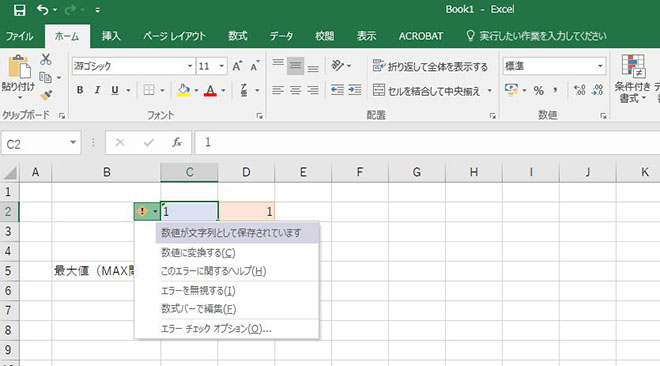The image size is (660, 366).
Task: Click the Save icon in quick access toolbar
Action: click(19, 10)
